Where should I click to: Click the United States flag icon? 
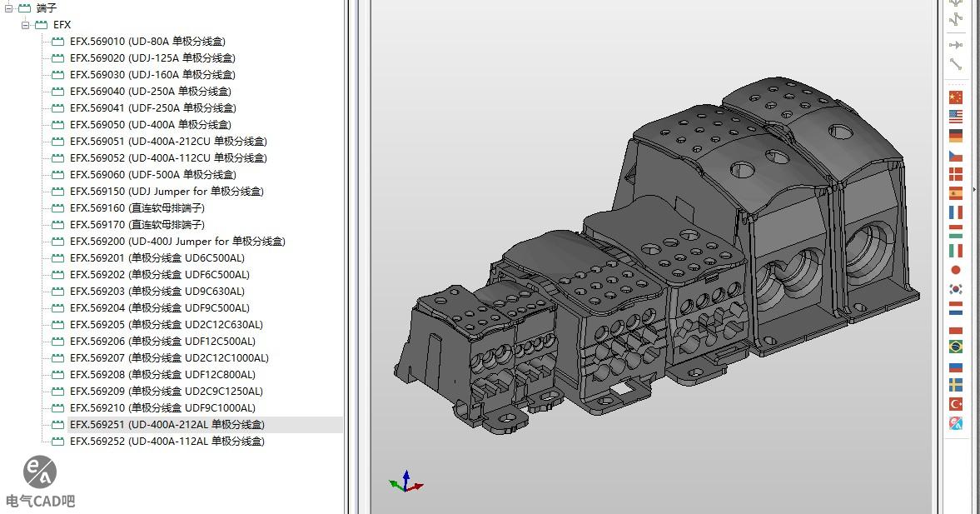point(955,117)
